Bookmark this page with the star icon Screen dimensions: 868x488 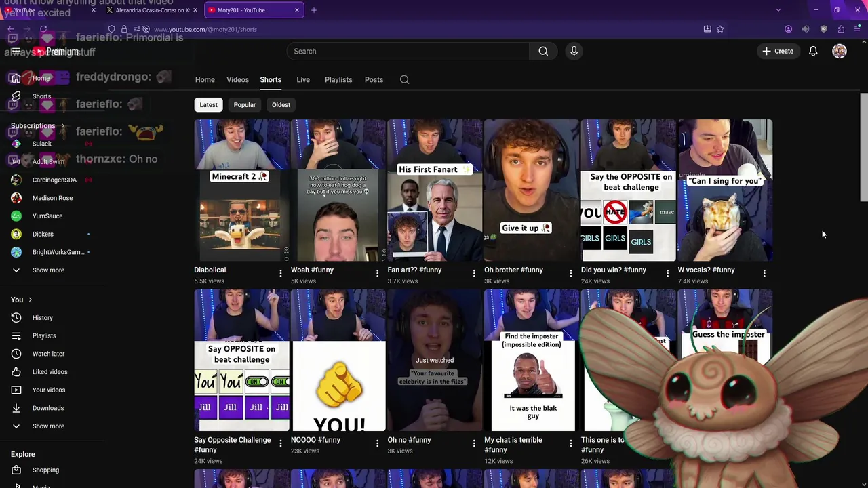tap(720, 29)
